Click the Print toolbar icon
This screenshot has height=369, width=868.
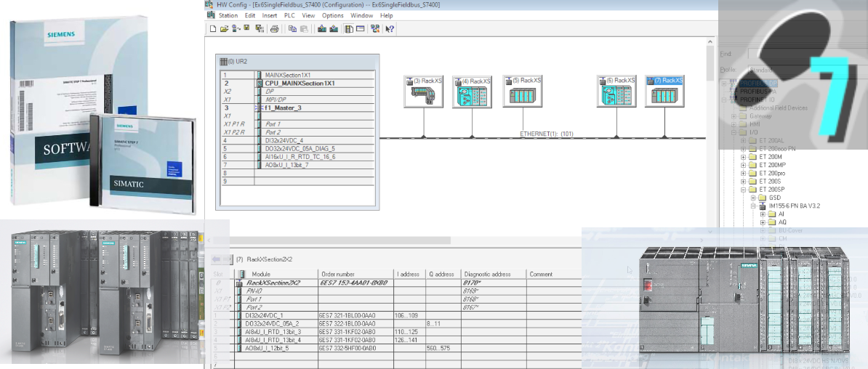pyautogui.click(x=274, y=29)
